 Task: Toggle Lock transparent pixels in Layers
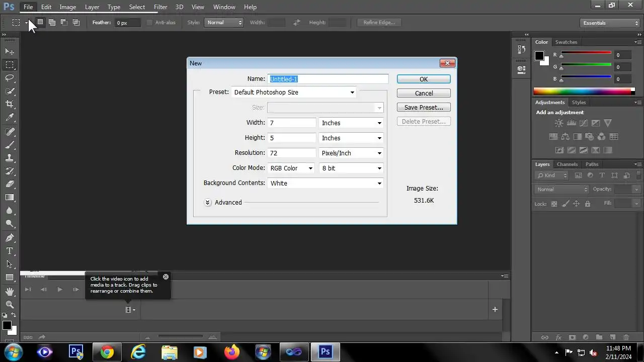554,204
